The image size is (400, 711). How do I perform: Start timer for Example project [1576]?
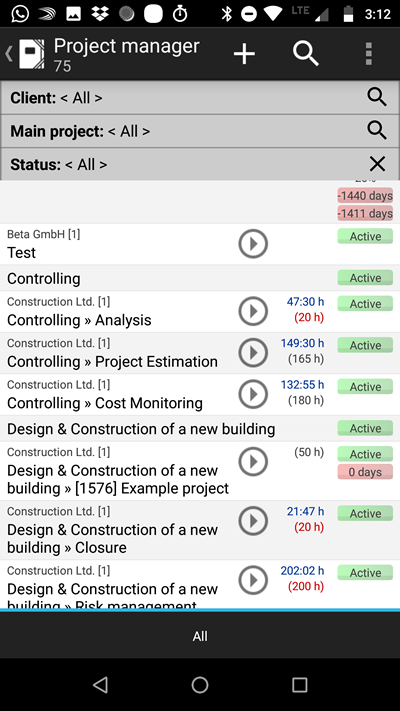point(253,462)
